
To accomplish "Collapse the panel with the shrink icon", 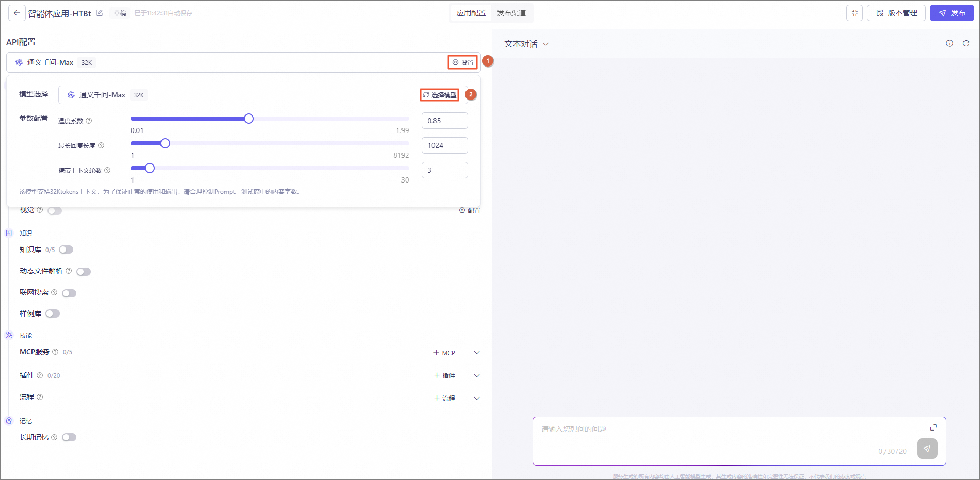I will 855,13.
